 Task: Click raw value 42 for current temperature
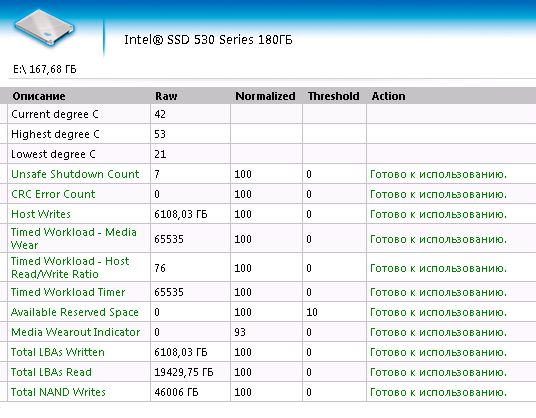click(x=160, y=114)
